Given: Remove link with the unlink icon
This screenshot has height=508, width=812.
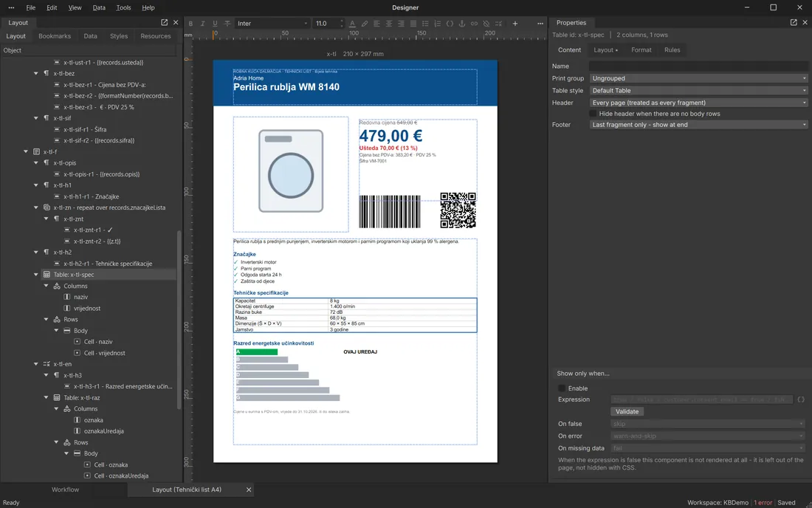Looking at the screenshot, I should 486,24.
